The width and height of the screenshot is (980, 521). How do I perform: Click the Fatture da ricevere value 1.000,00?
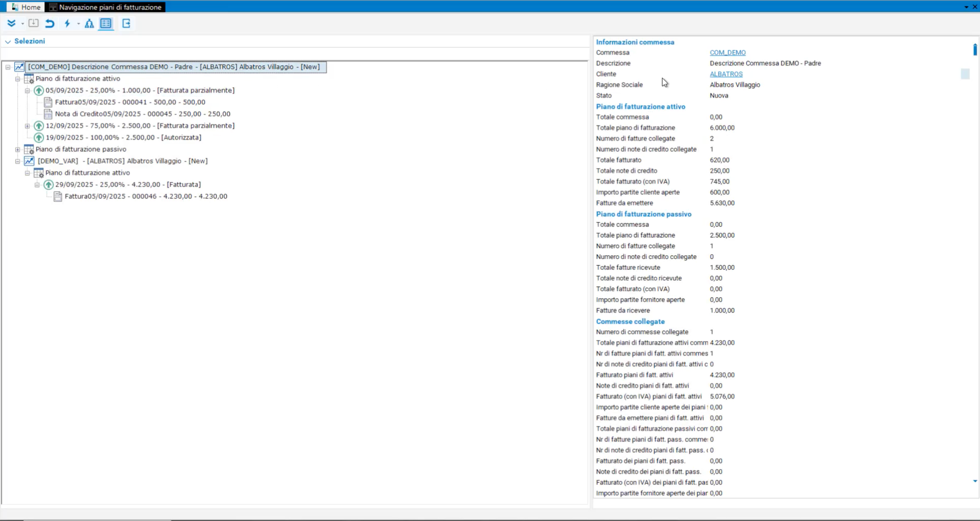point(722,310)
